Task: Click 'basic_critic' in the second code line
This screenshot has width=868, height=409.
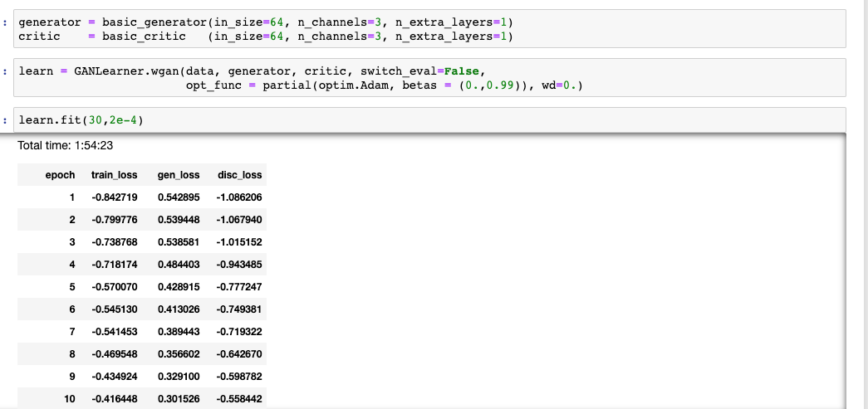Action: tap(144, 37)
